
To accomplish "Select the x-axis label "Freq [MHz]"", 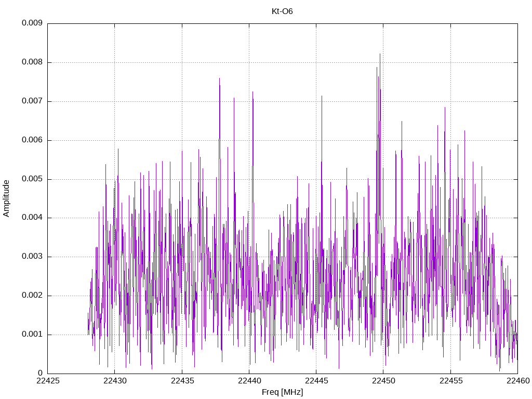I will [x=282, y=392].
